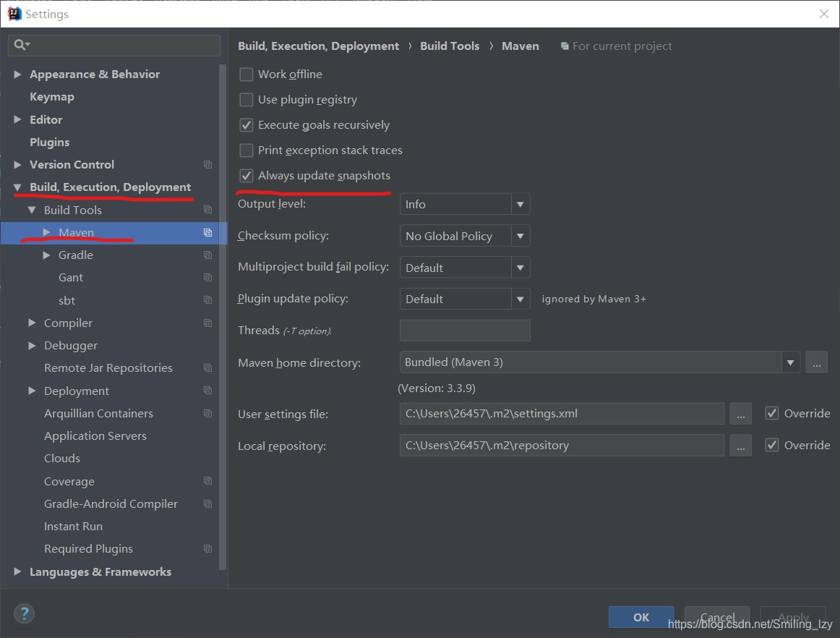Select Application Servers settings
This screenshot has height=638, width=840.
coord(95,436)
